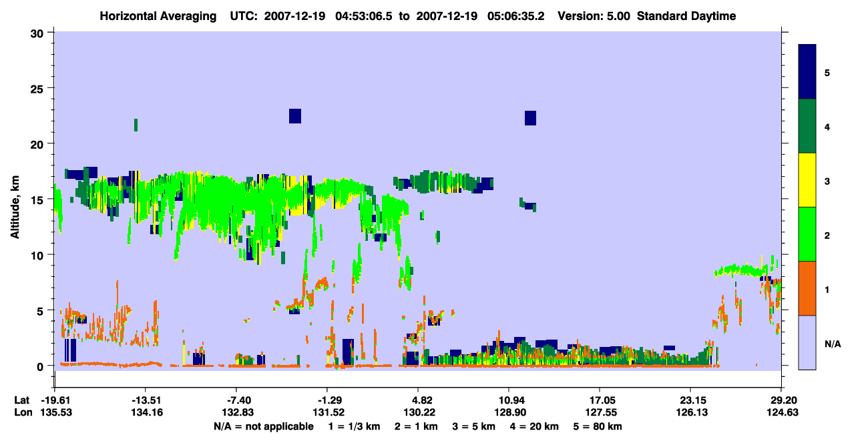Image resolution: width=868 pixels, height=445 pixels.
Task: Click the bright green level 2 color swatch
Action: pyautogui.click(x=807, y=234)
